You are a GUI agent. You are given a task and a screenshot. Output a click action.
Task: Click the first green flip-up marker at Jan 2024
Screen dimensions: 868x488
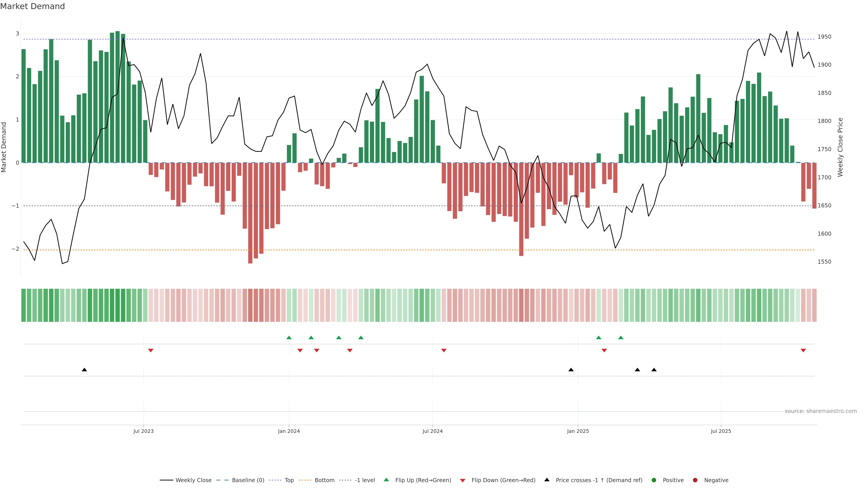[x=289, y=338]
